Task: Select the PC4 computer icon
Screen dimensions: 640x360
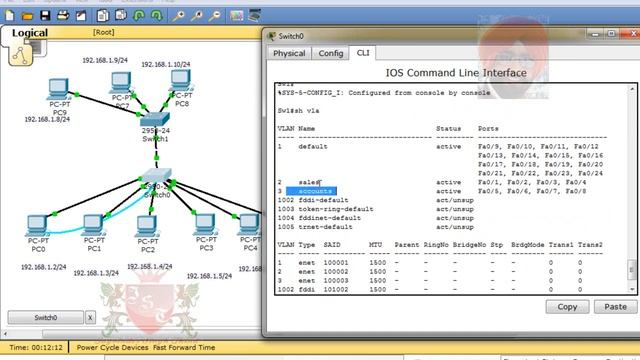Action: coord(250,224)
